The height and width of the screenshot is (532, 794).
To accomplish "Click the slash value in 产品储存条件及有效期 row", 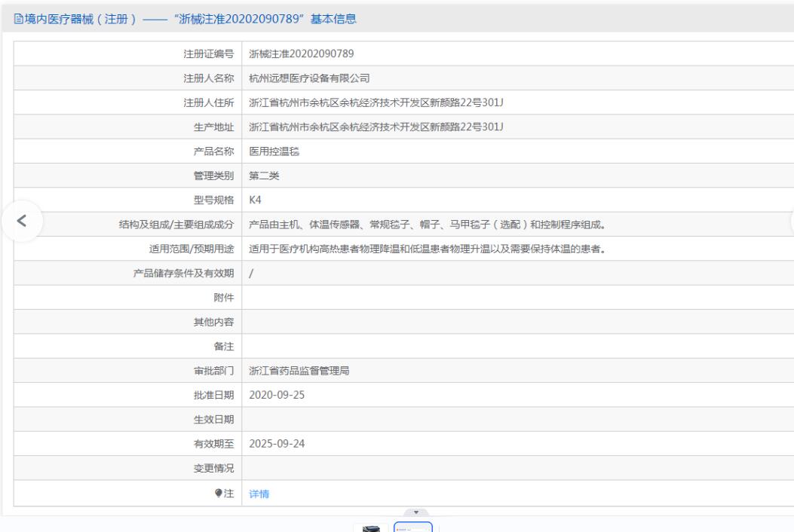I will click(x=251, y=274).
